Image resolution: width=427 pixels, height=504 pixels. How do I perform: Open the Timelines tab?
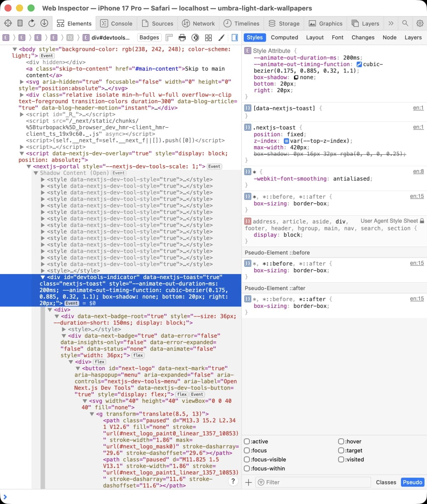242,23
